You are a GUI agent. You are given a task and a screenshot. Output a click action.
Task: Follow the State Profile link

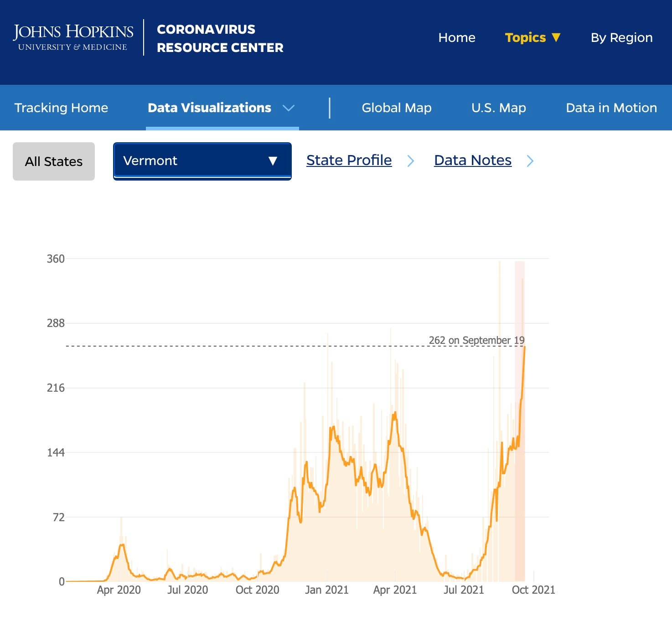point(349,161)
